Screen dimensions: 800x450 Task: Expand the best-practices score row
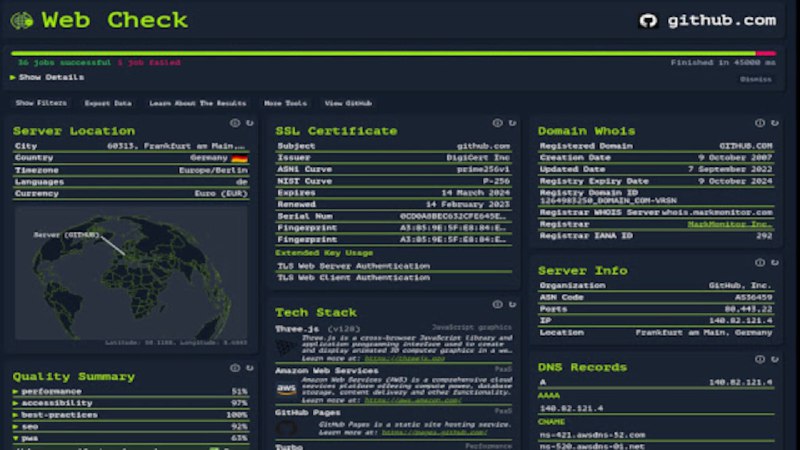click(x=131, y=415)
